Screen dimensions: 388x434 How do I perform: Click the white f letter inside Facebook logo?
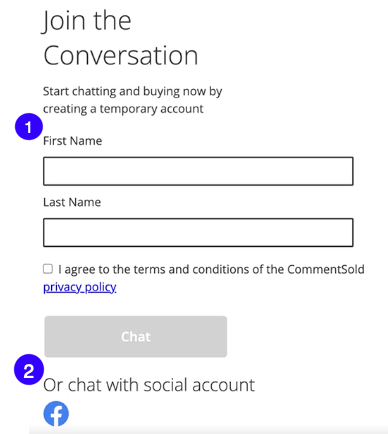tap(57, 415)
